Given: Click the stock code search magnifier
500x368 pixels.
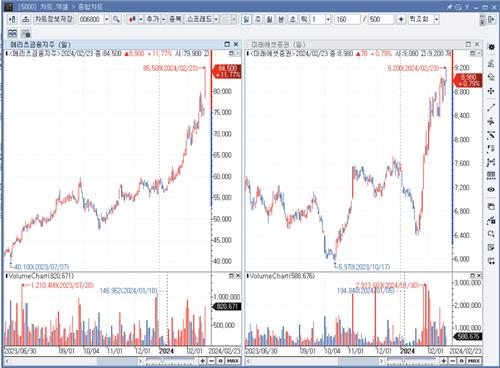Looking at the screenshot, I should coord(116,19).
